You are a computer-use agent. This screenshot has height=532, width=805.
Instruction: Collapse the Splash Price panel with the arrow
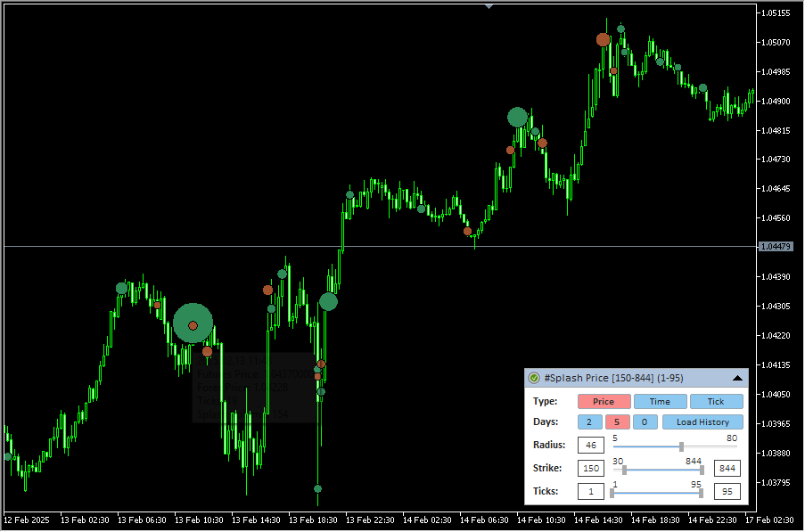(737, 378)
